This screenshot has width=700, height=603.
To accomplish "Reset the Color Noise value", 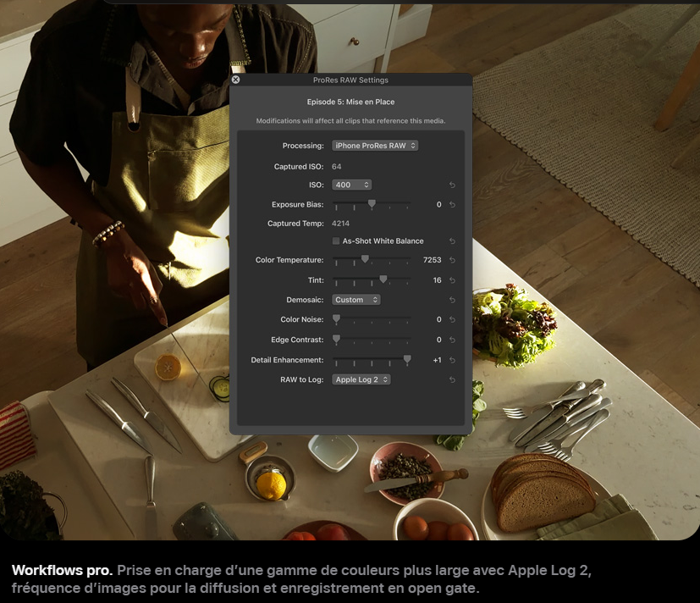I will 452,319.
